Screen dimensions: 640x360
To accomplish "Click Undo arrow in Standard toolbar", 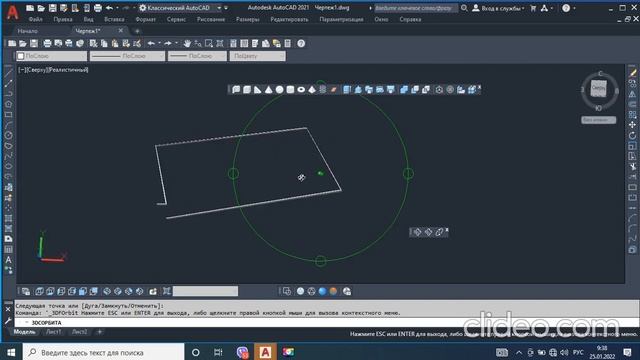I will (151, 44).
